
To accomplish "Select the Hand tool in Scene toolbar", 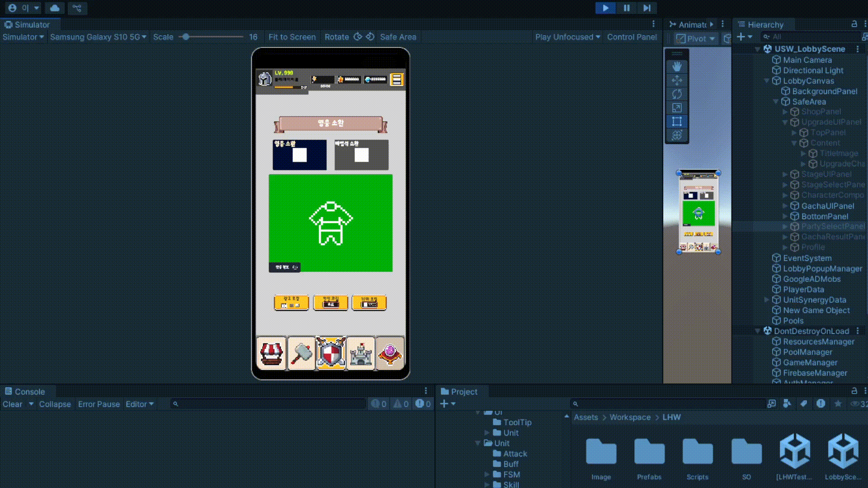I will pos(677,67).
